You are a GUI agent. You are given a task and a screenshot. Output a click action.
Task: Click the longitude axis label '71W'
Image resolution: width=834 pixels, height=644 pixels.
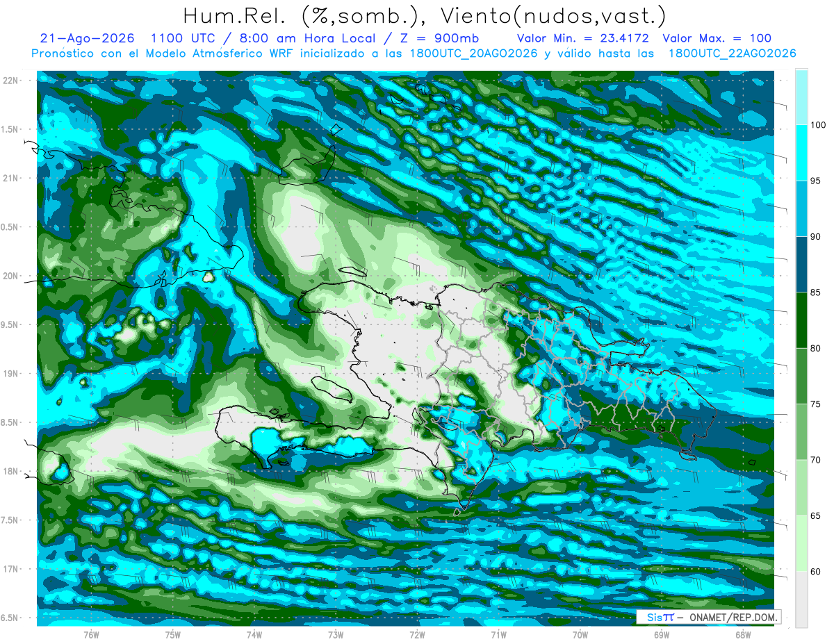coord(498,635)
